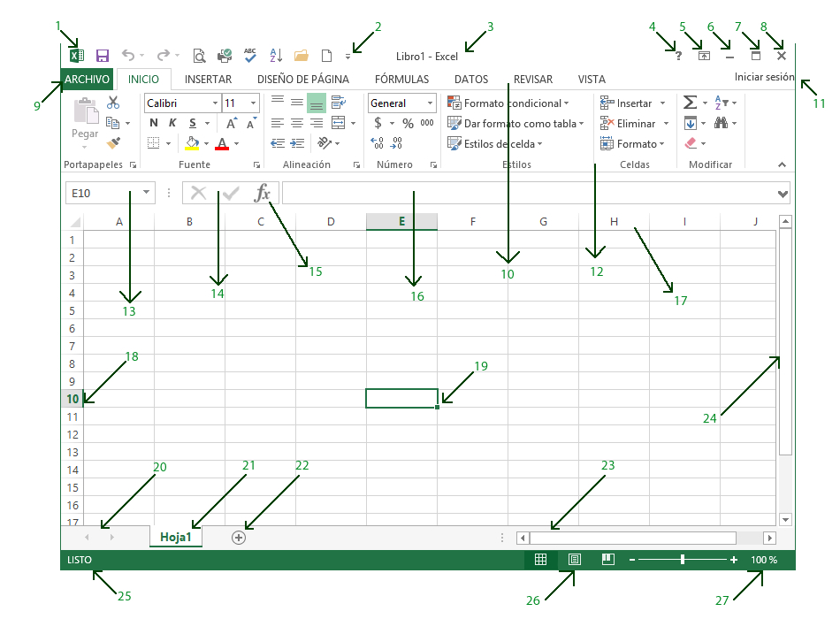Toggle bold formatting (N)
Screen dimensions: 840x619
pyautogui.click(x=154, y=123)
